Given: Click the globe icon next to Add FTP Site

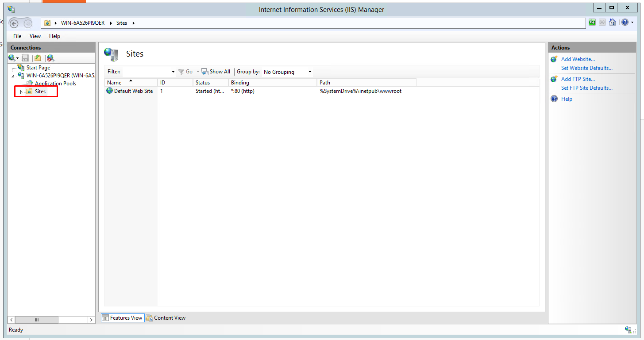Looking at the screenshot, I should coord(554,79).
